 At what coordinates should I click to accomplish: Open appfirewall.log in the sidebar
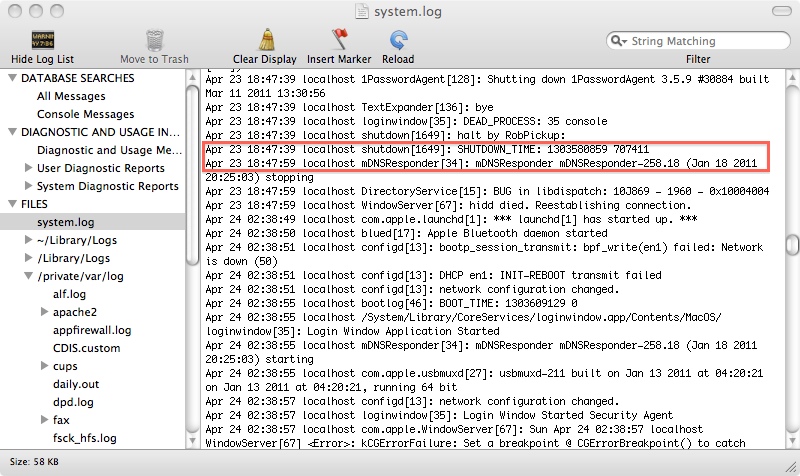pyautogui.click(x=92, y=330)
